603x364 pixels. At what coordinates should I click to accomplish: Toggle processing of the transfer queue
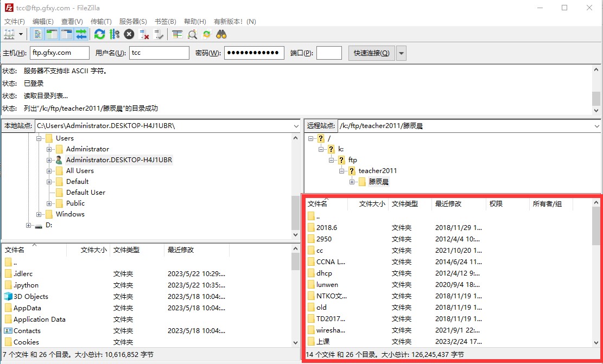[x=114, y=34]
